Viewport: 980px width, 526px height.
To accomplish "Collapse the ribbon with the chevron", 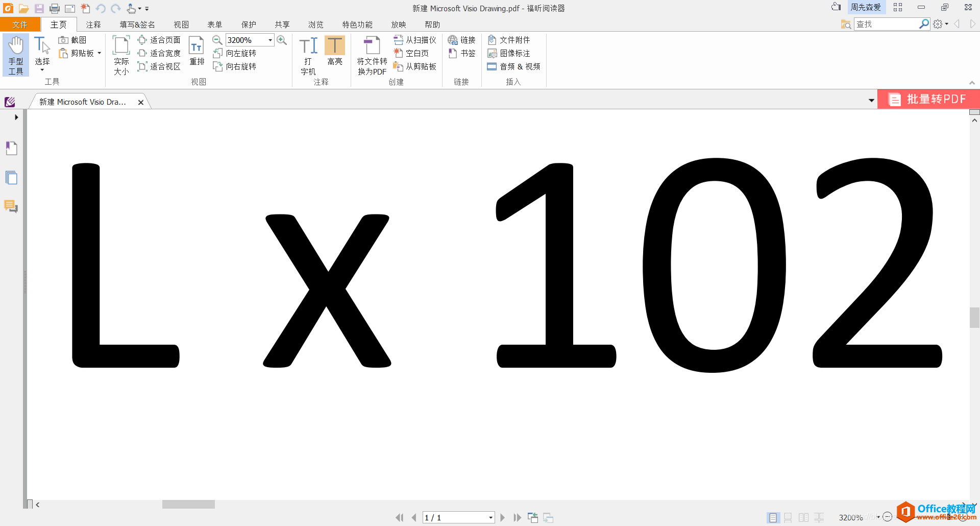I will tap(972, 83).
